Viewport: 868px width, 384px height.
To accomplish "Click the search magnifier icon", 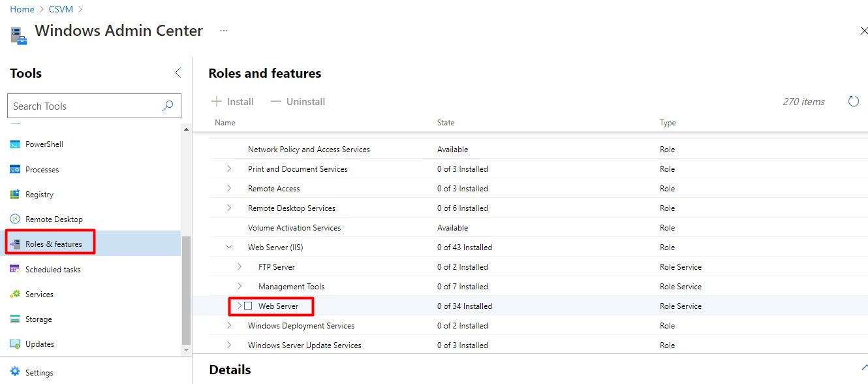I will click(x=168, y=106).
